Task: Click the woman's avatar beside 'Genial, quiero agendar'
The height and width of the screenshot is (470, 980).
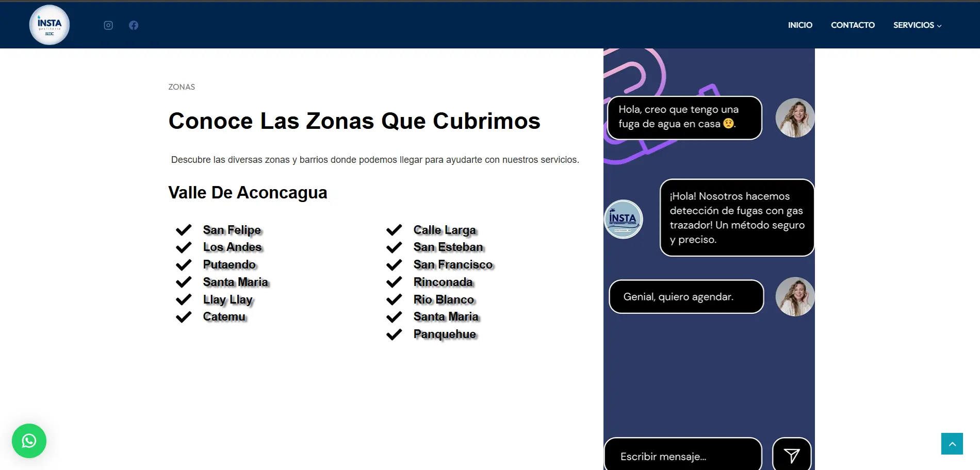Action: [794, 297]
